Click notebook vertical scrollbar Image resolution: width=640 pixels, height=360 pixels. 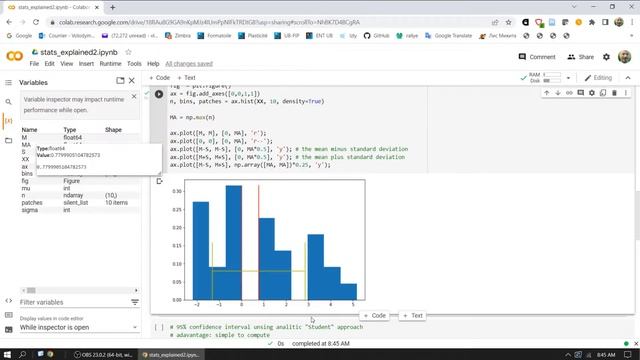click(637, 216)
